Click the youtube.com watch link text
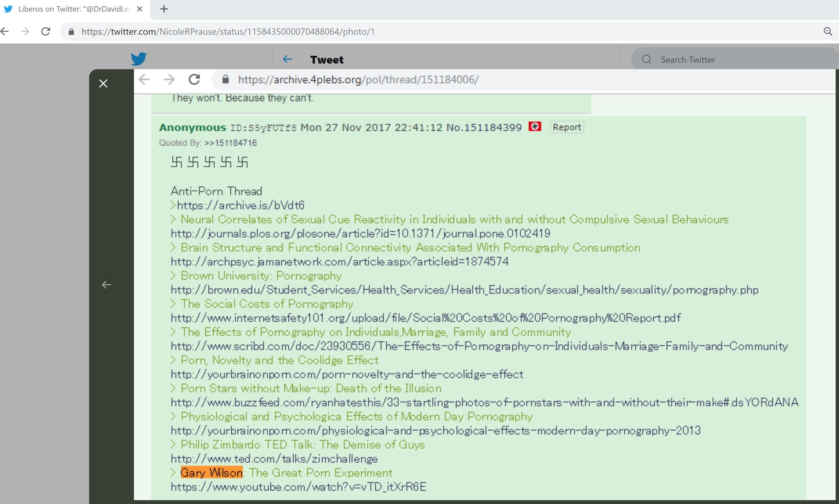The height and width of the screenshot is (504, 839). (x=298, y=487)
